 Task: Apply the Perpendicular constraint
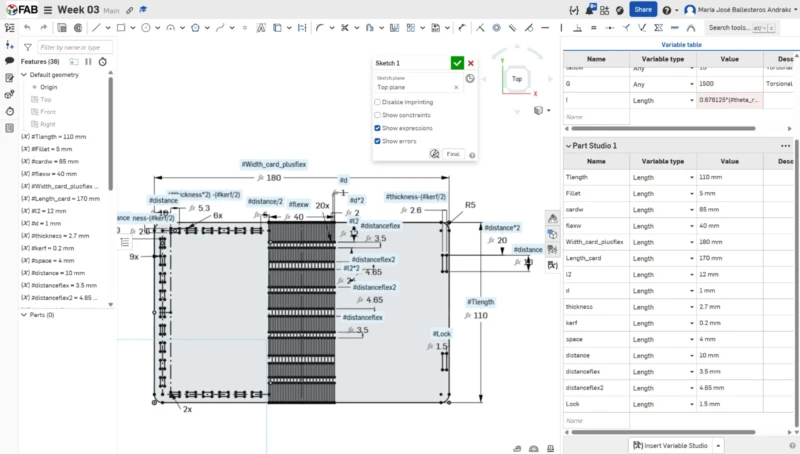coord(578,28)
